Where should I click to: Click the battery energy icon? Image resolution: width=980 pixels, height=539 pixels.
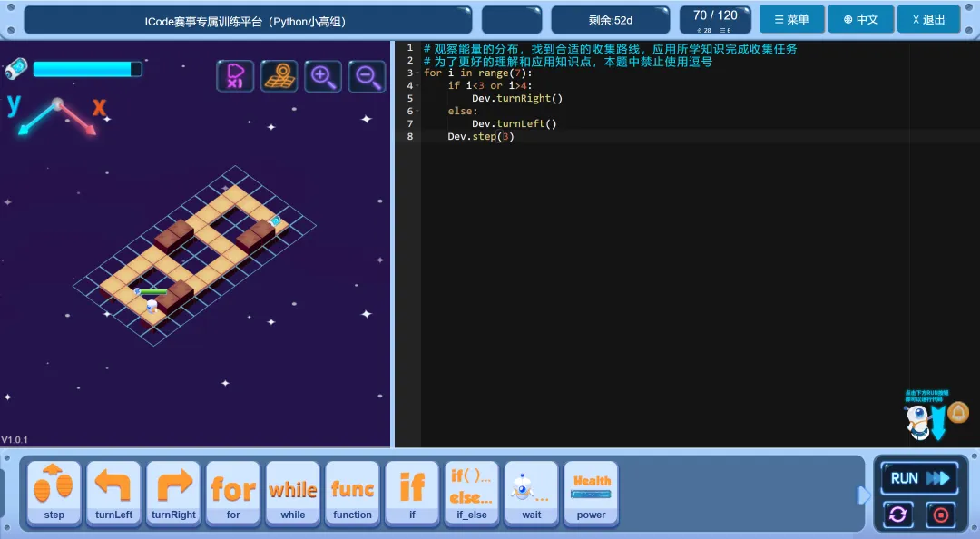(x=16, y=69)
